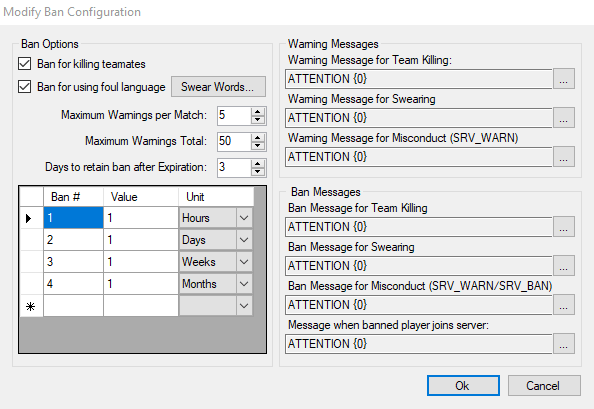Open editor for Team Killing ban message
This screenshot has height=409, width=594.
[564, 226]
